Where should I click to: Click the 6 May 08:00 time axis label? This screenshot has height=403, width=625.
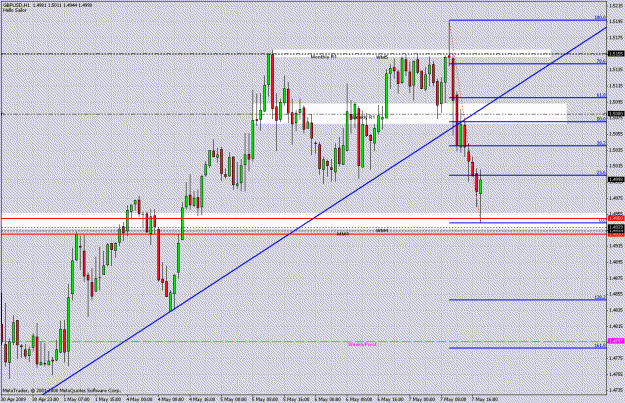tap(358, 399)
